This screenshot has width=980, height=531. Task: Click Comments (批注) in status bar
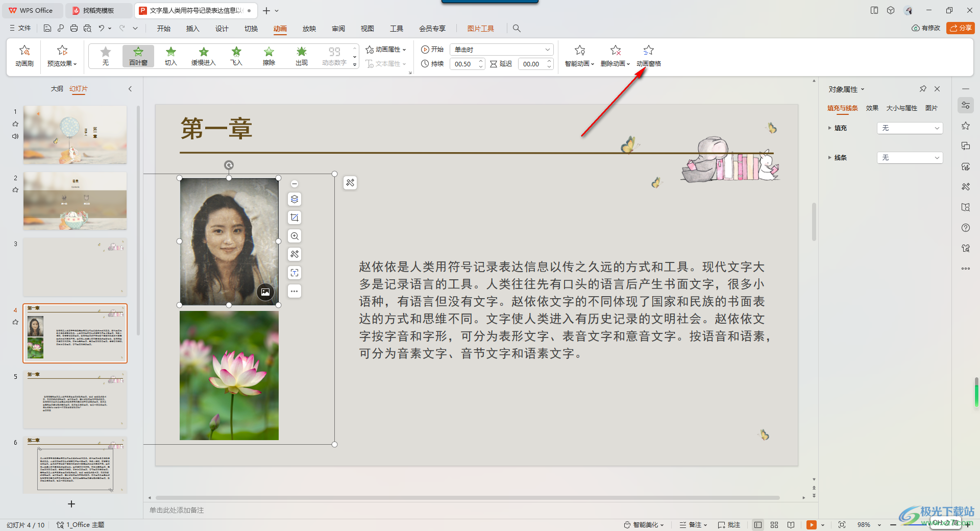click(729, 525)
